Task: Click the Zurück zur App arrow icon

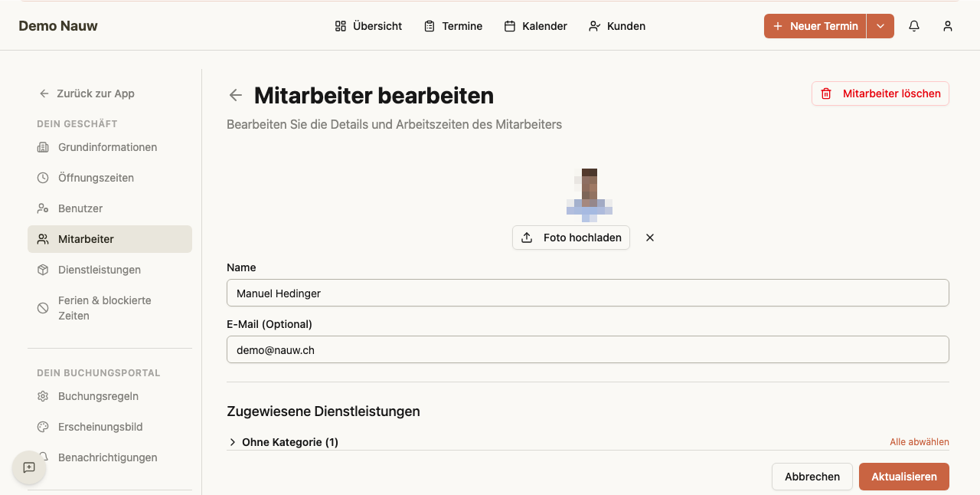Action: click(x=44, y=93)
